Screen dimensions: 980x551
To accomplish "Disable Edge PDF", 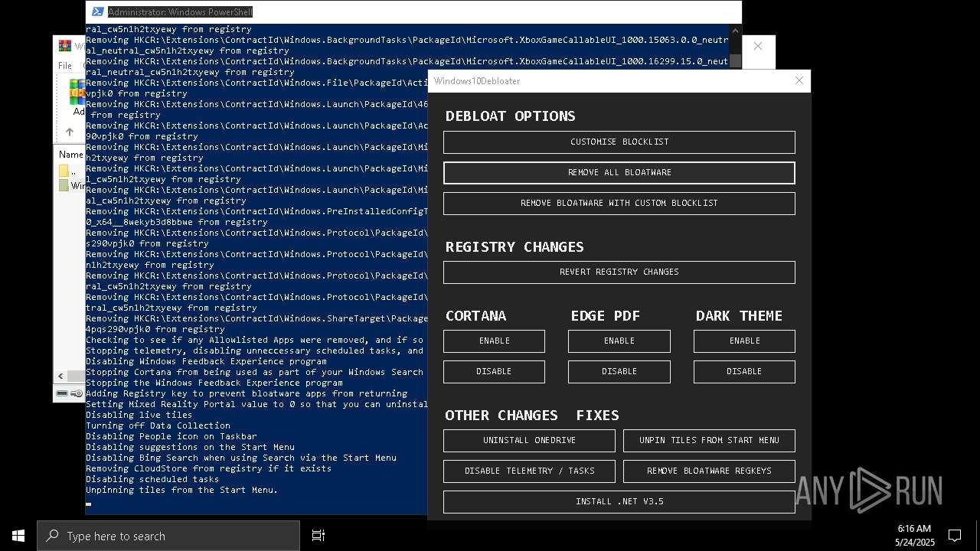I will [x=619, y=371].
